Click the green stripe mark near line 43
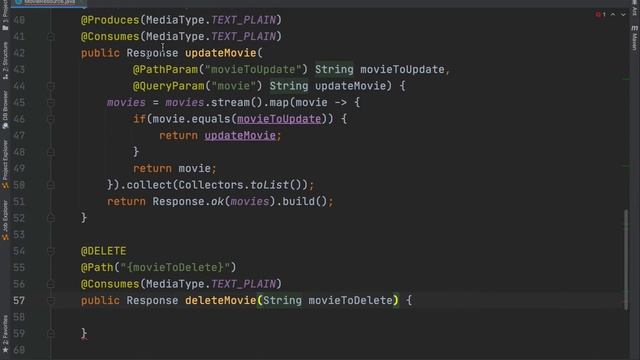 tap(626, 79)
